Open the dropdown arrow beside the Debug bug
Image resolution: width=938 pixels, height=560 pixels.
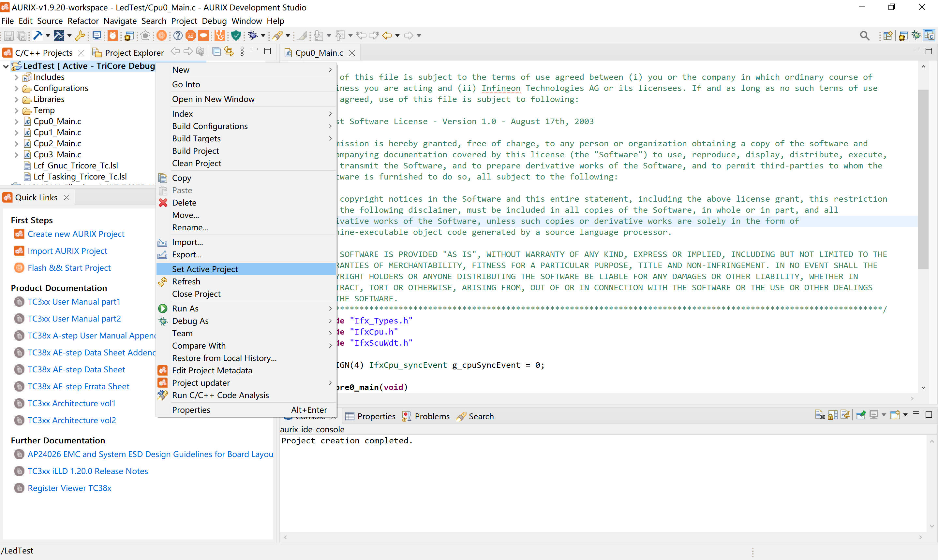(263, 36)
